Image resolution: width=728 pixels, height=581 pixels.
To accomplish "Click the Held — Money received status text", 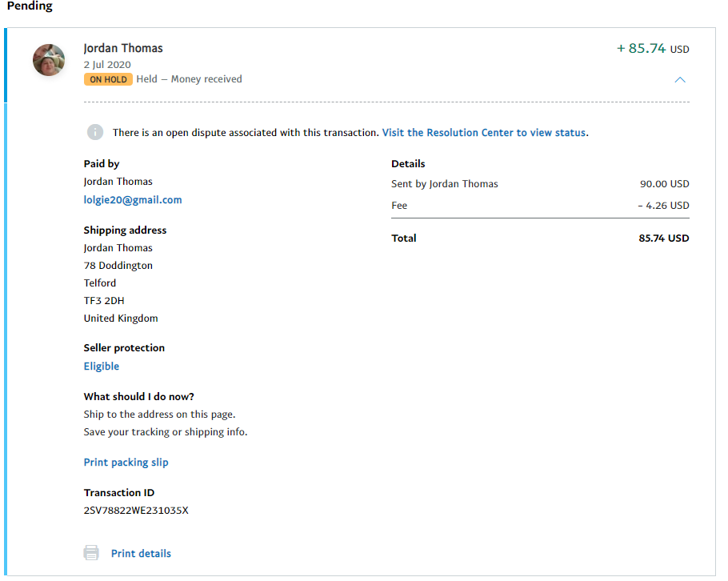I will [189, 79].
